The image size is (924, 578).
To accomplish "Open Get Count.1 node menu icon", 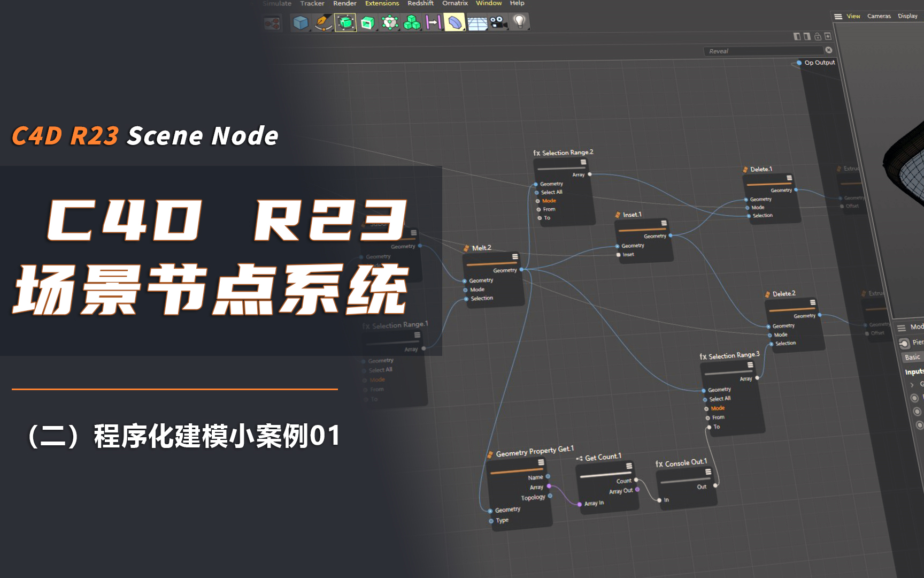I will point(629,466).
